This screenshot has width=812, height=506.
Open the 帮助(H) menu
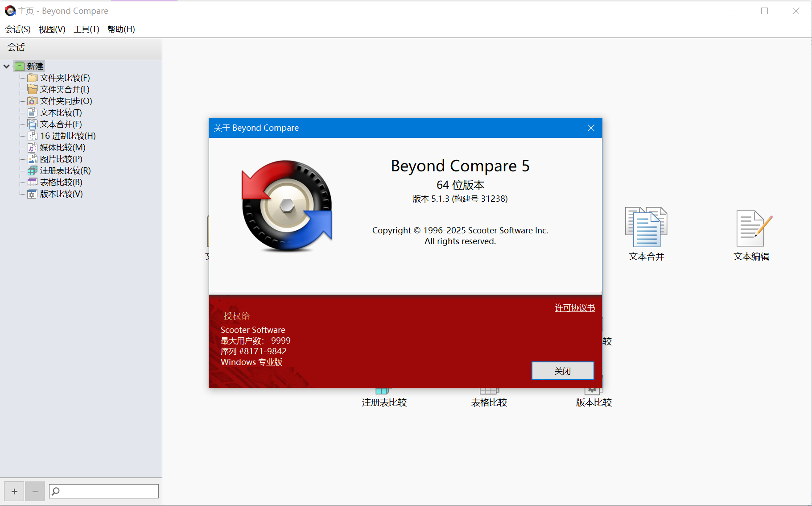[x=121, y=29]
